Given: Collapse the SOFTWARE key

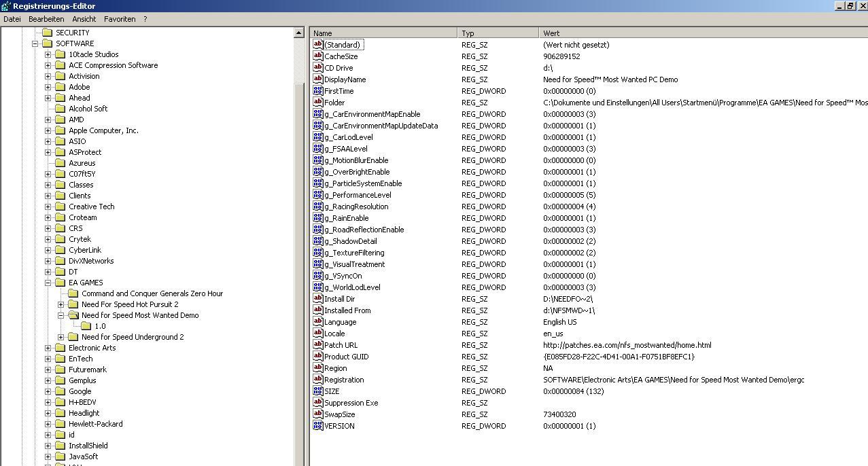Looking at the screenshot, I should (35, 43).
